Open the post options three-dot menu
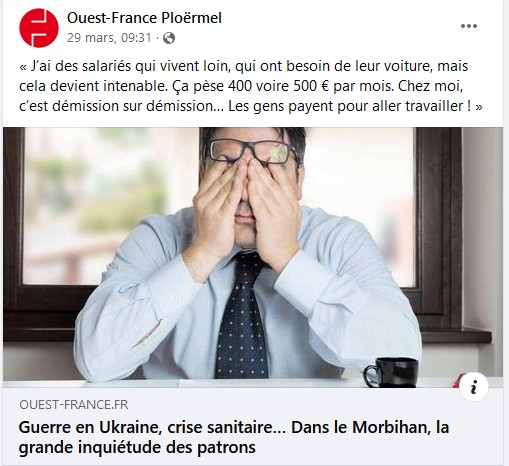 point(469,26)
